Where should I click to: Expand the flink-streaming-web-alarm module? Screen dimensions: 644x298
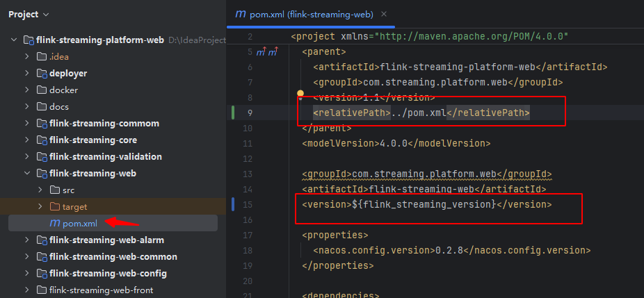[x=27, y=240]
